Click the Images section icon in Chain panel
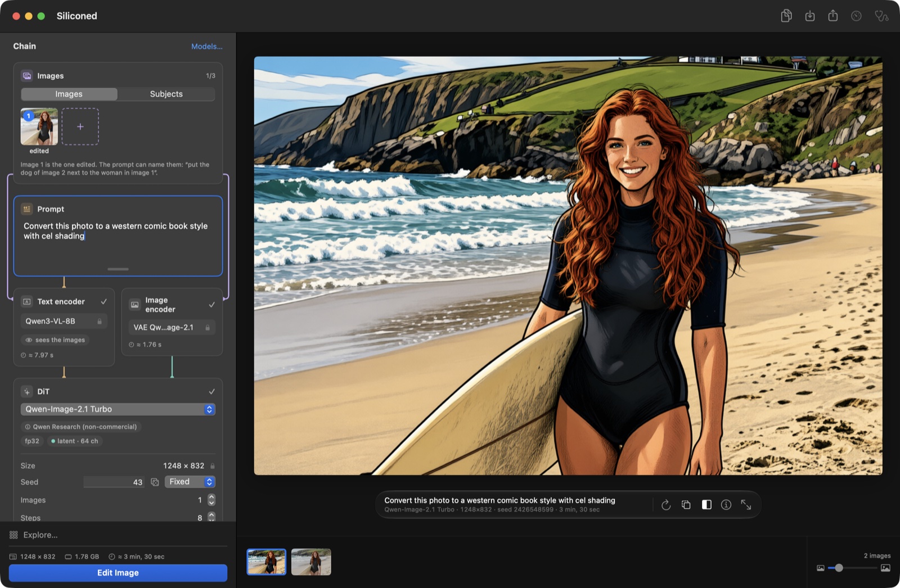Image resolution: width=900 pixels, height=588 pixels. 27,75
